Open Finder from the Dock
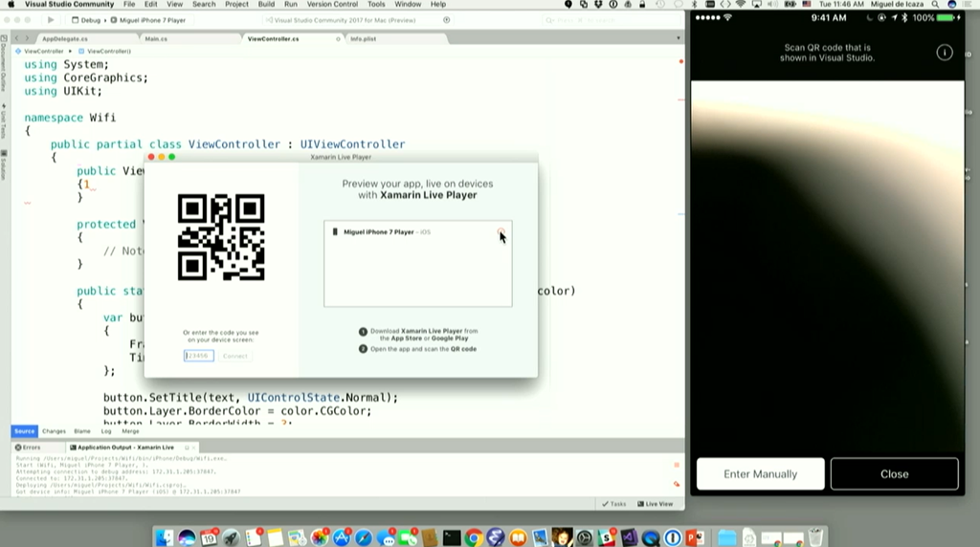The height and width of the screenshot is (547, 980). tap(165, 537)
